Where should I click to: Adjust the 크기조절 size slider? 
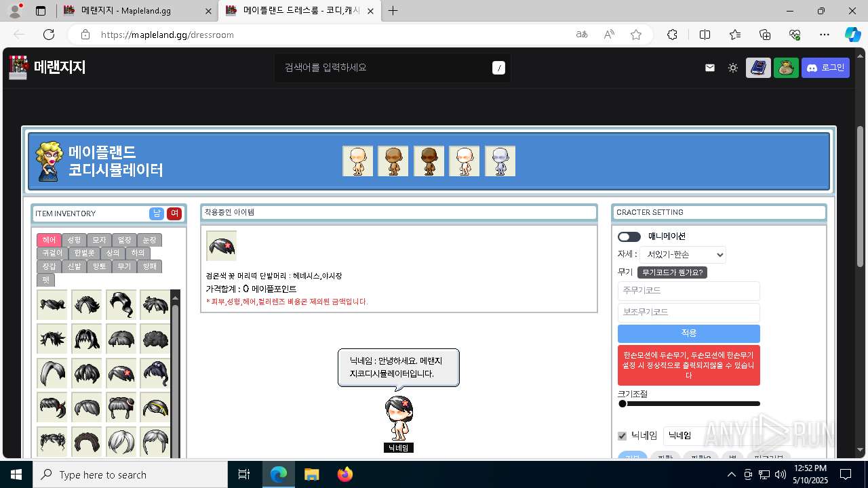point(689,404)
